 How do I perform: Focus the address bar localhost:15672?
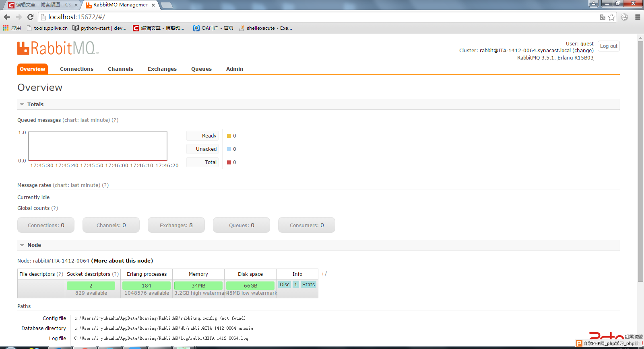point(318,17)
